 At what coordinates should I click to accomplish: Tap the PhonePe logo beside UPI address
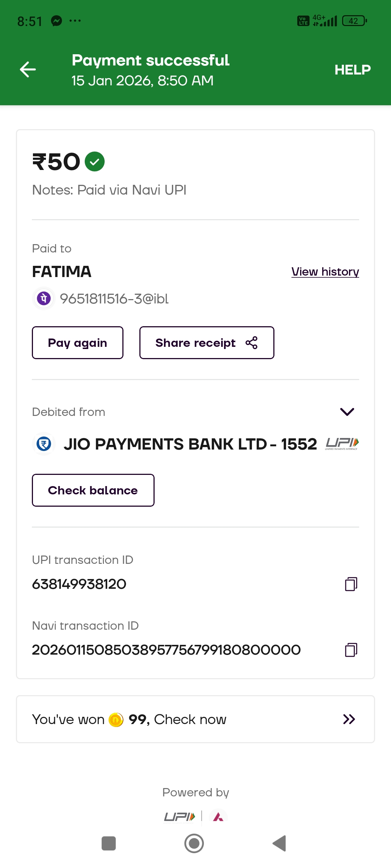pos(44,299)
